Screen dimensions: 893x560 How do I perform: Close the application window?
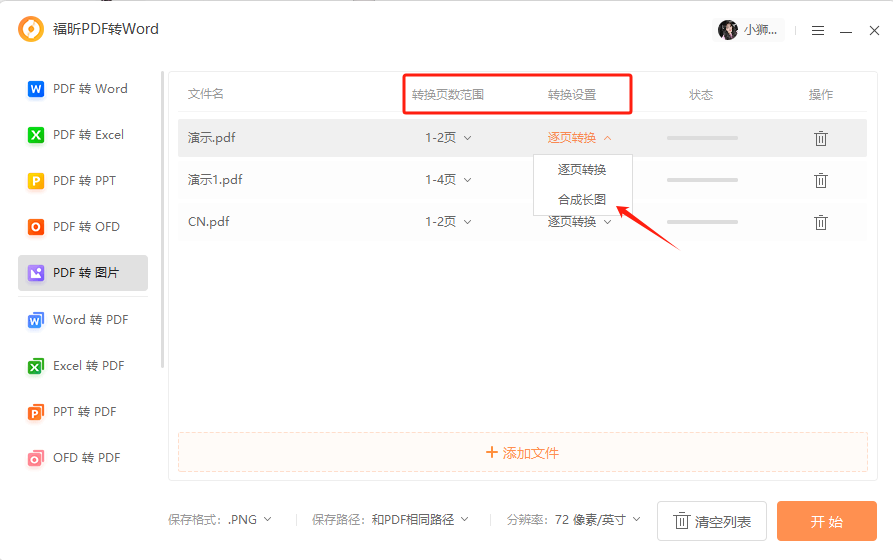[x=874, y=30]
